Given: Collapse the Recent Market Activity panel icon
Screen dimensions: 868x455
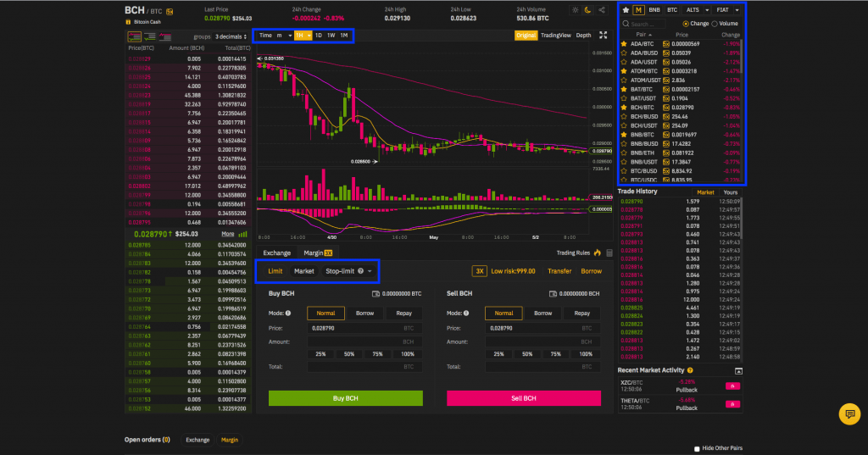Looking at the screenshot, I should 738,371.
